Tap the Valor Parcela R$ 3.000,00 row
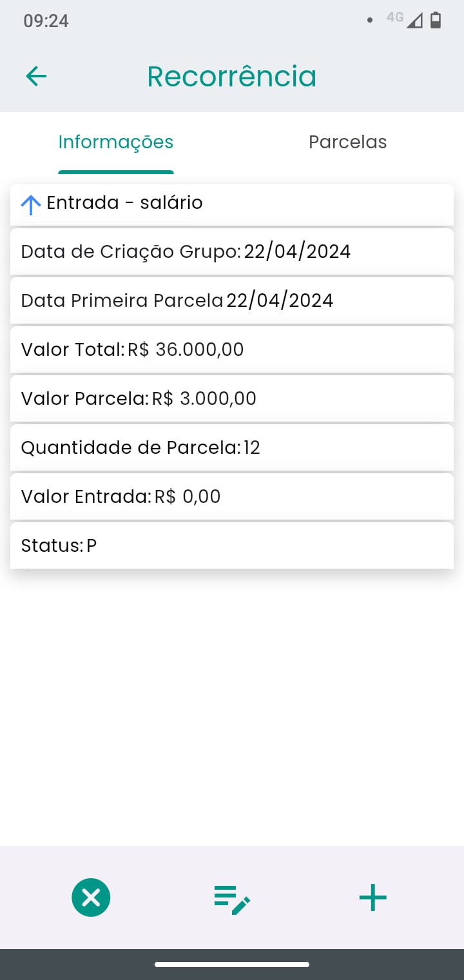The height and width of the screenshot is (980, 464). tap(232, 398)
